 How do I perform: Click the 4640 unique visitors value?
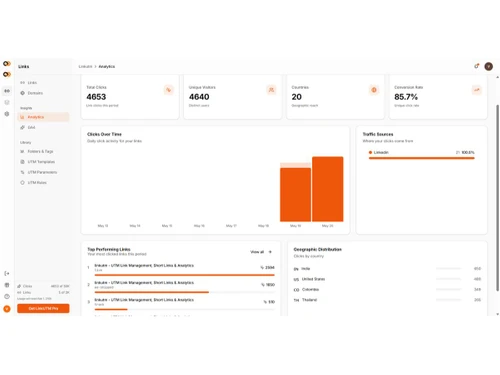tap(199, 97)
